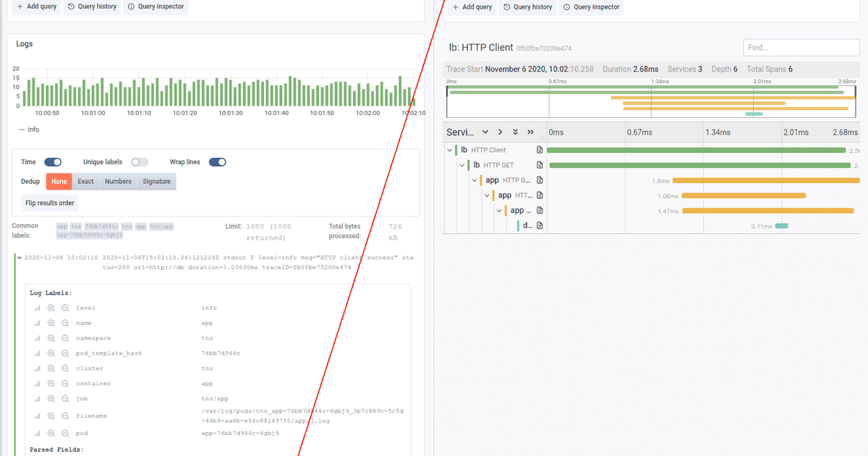Image resolution: width=868 pixels, height=456 pixels.
Task: Turn off the Time toggle
Action: 53,162
